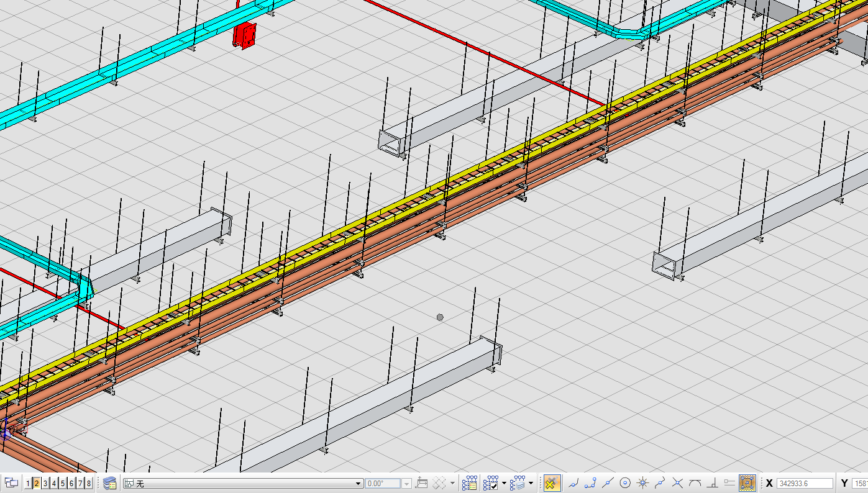This screenshot has width=868, height=493.
Task: Toggle view window 7
Action: click(x=81, y=483)
